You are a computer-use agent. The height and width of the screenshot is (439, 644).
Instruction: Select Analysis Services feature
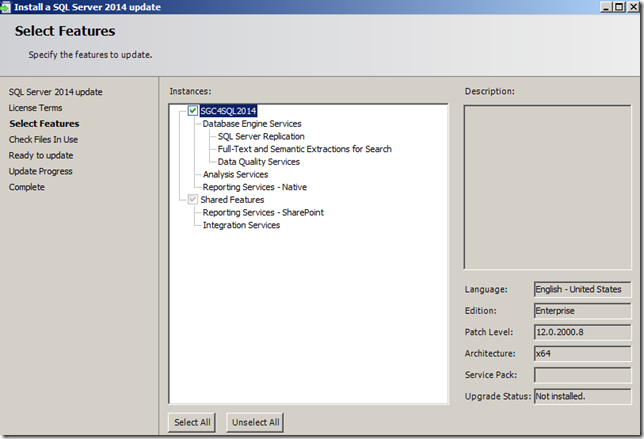(x=235, y=175)
